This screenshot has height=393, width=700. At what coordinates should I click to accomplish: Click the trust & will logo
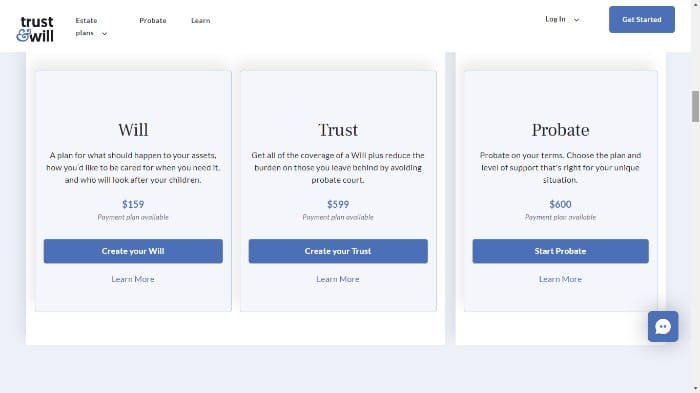click(35, 29)
